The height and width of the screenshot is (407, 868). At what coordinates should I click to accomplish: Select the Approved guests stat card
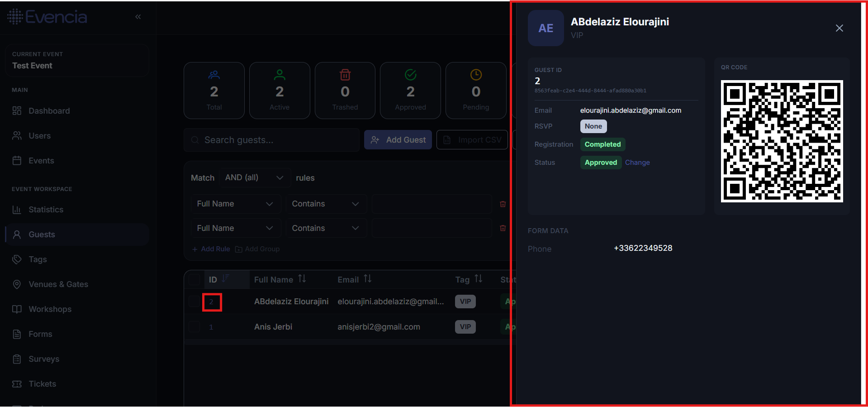[x=410, y=91]
